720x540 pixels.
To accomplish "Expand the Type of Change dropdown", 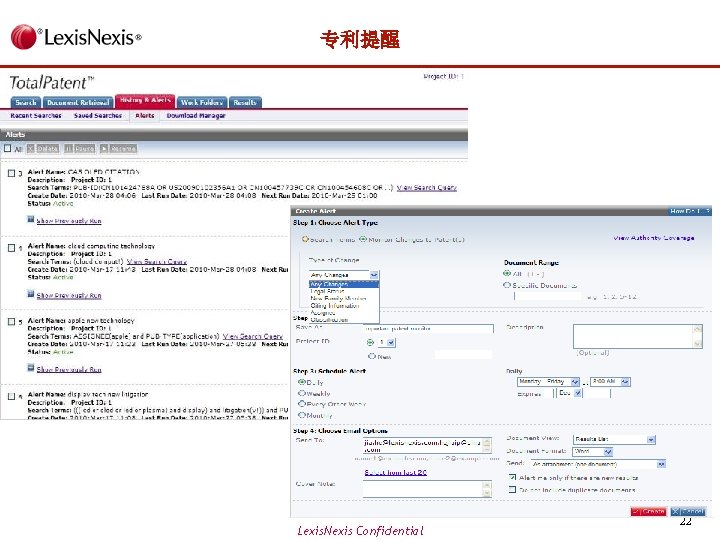I will pos(374,275).
